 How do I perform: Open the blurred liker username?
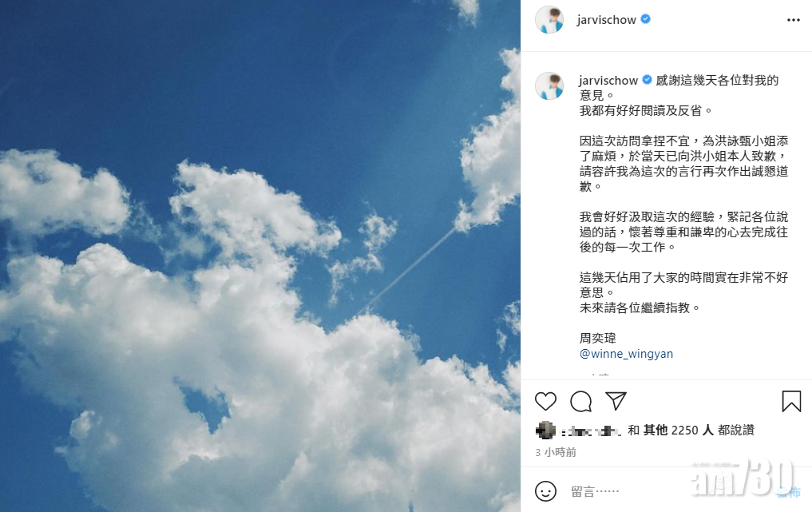coord(591,431)
